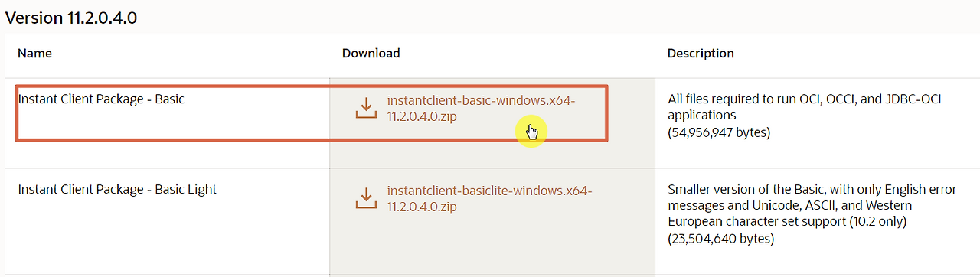Click the 23,504,640 bytes size text

click(720, 239)
